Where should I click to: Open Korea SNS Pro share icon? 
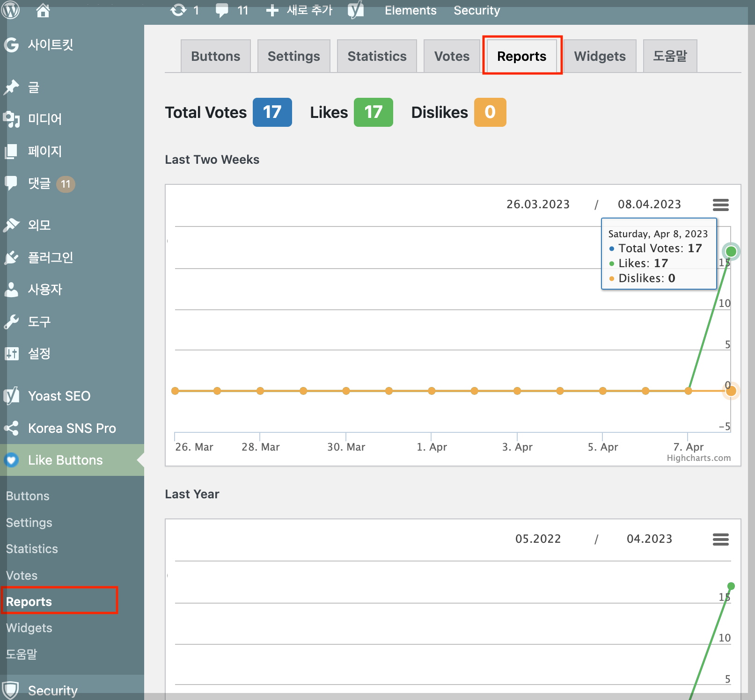tap(11, 428)
